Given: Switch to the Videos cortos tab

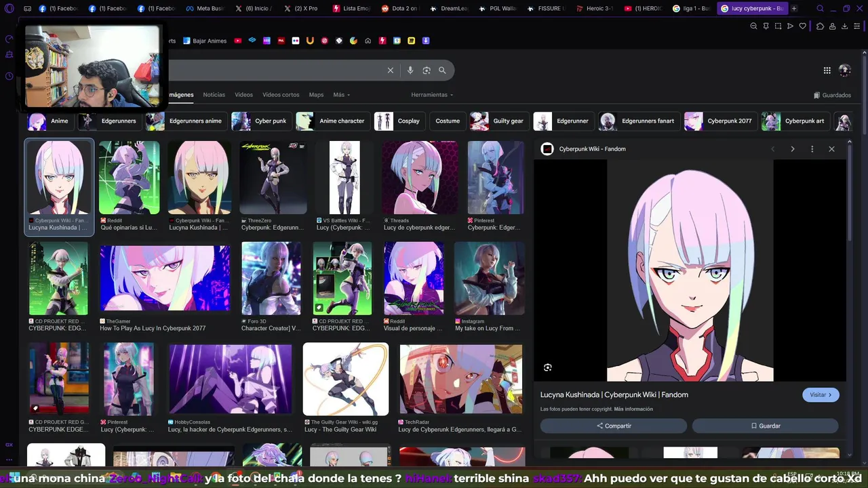Looking at the screenshot, I should point(281,95).
